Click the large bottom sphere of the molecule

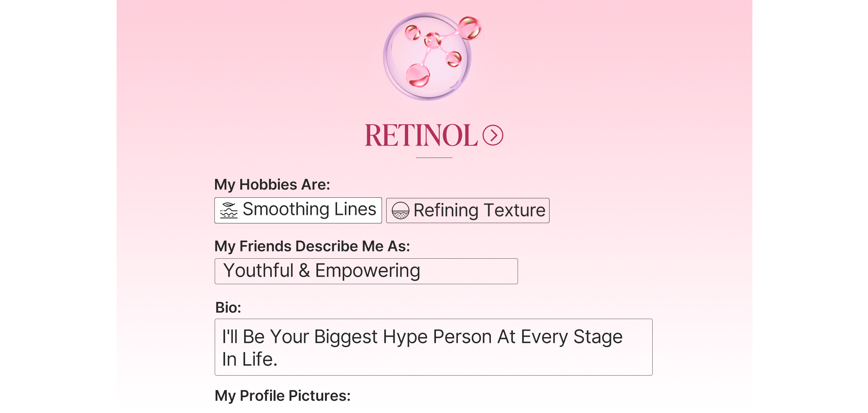[418, 76]
